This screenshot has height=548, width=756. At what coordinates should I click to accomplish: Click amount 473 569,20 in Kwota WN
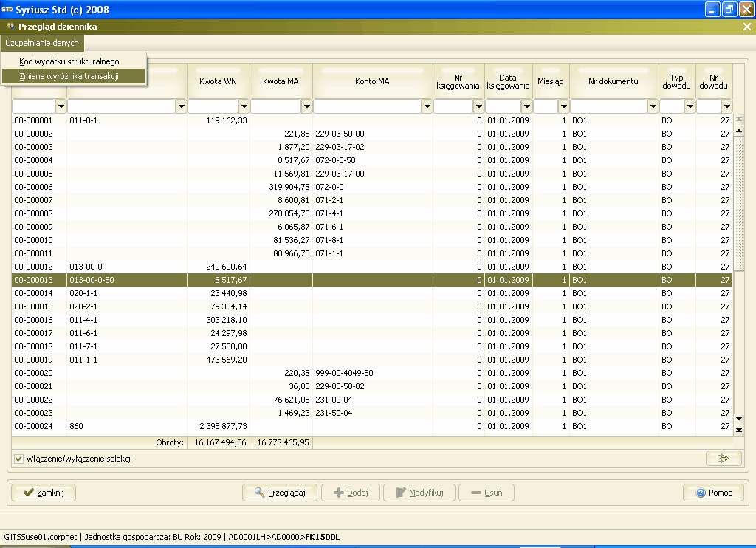(227, 360)
